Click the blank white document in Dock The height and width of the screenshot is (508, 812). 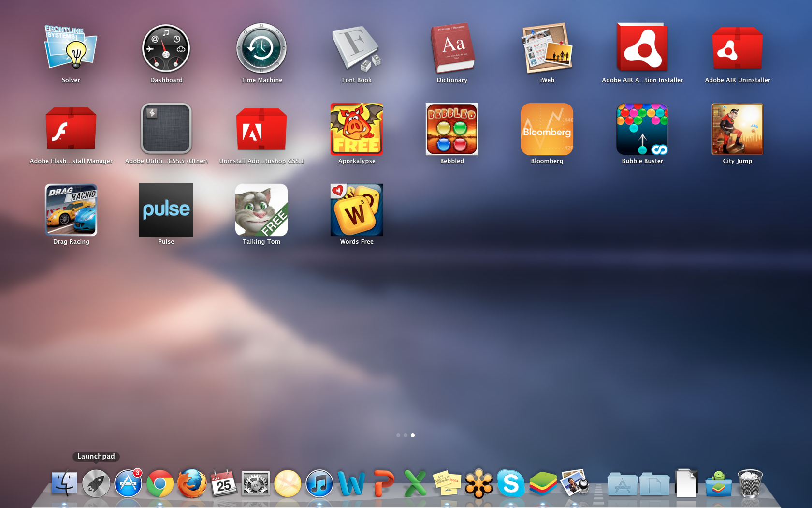click(686, 483)
